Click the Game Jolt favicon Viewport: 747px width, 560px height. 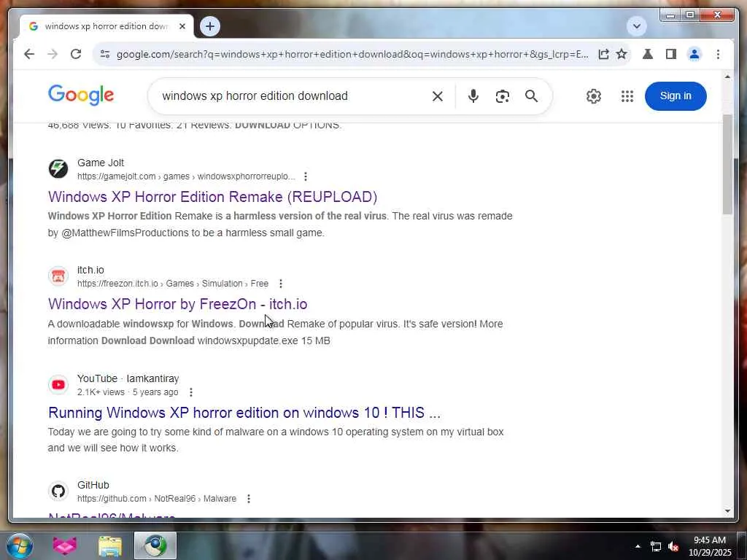pyautogui.click(x=58, y=168)
